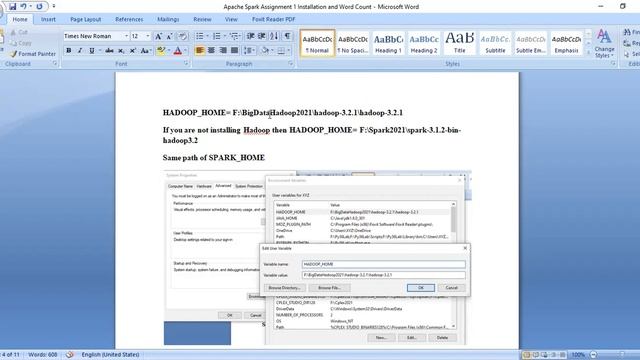Apply the No Spacing style
Screen dimensions: 640x360
click(353, 43)
